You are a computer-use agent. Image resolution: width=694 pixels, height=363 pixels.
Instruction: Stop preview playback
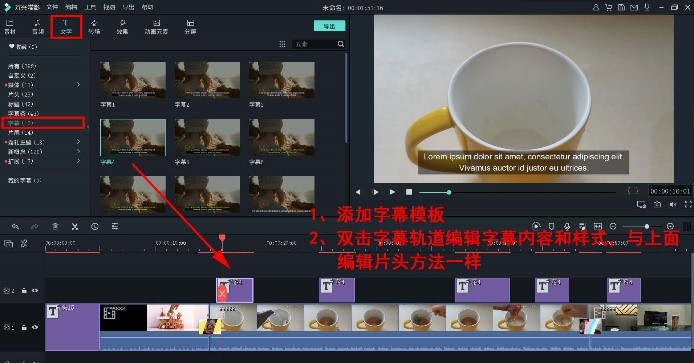click(x=409, y=192)
